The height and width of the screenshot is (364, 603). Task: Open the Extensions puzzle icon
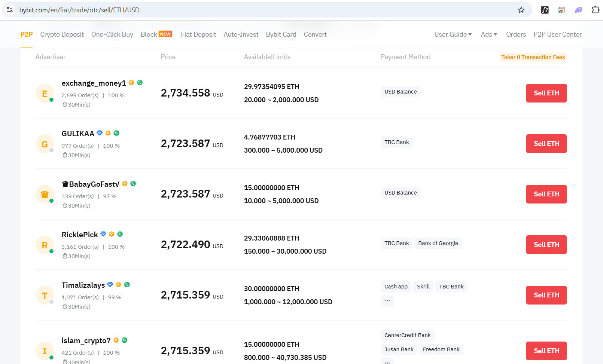click(x=595, y=10)
